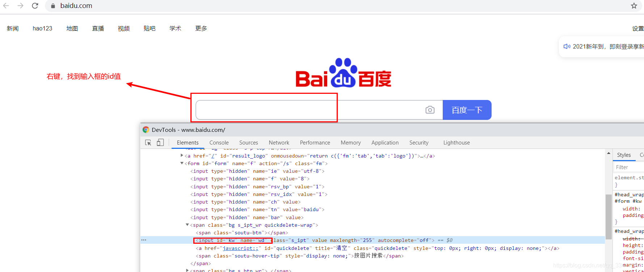Viewport: 644px width, 272px height.
Task: Switch to the Network tab
Action: click(x=279, y=143)
